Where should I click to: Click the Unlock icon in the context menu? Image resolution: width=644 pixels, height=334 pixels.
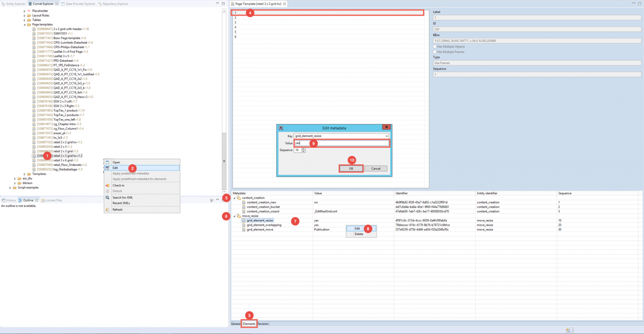point(107,191)
